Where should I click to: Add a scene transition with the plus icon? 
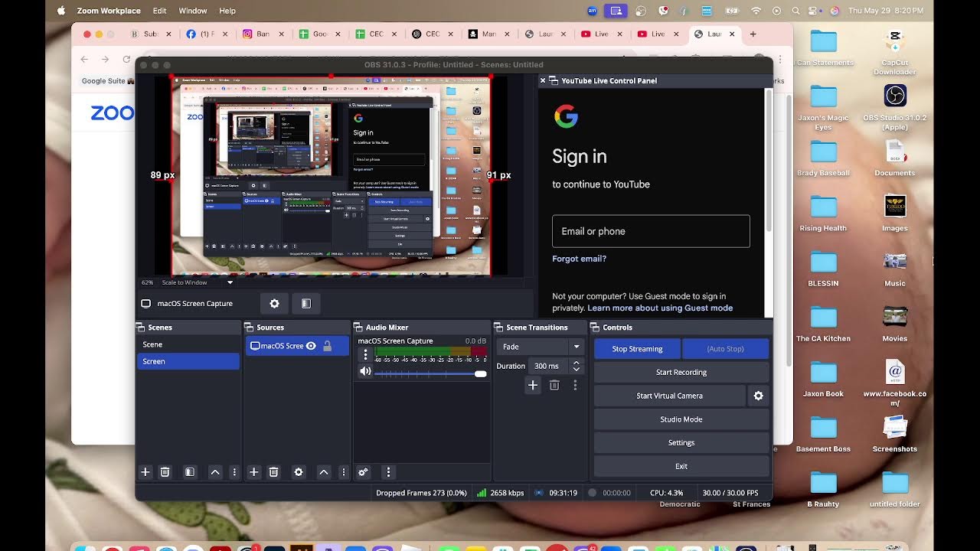click(x=533, y=385)
